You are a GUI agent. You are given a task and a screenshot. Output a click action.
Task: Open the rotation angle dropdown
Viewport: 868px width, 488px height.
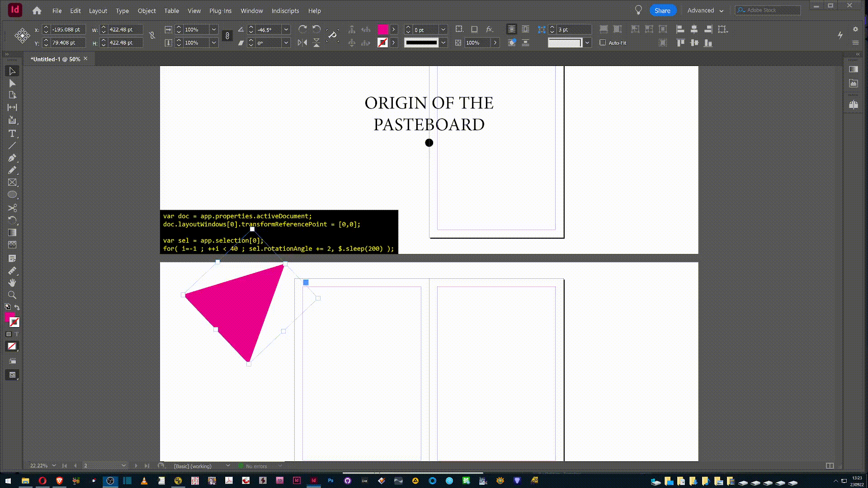tap(286, 29)
